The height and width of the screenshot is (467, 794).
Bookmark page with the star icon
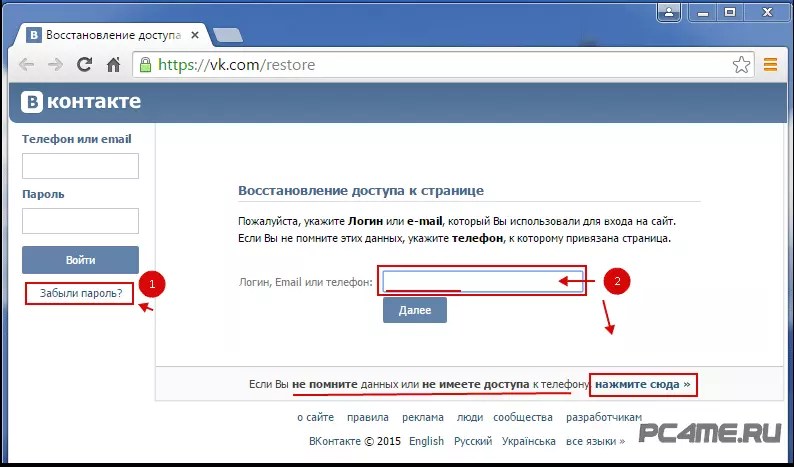pyautogui.click(x=741, y=64)
